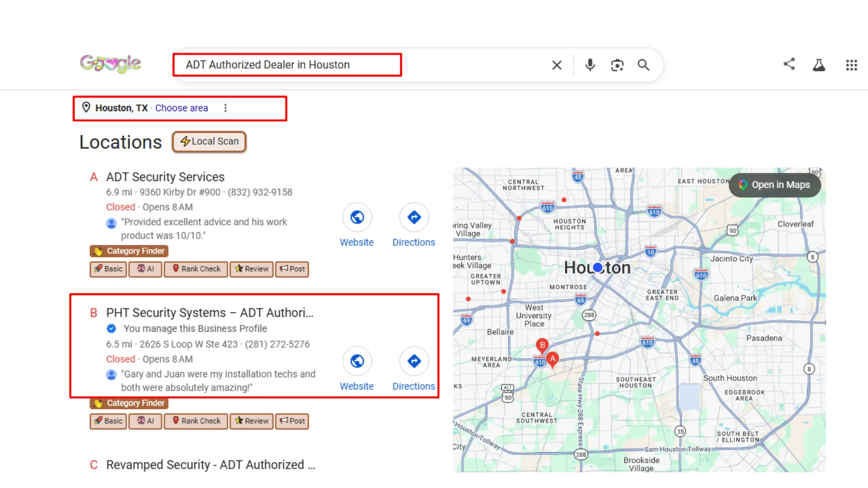868x488 pixels.
Task: Click Basic button under ADT Security Services
Action: [108, 269]
